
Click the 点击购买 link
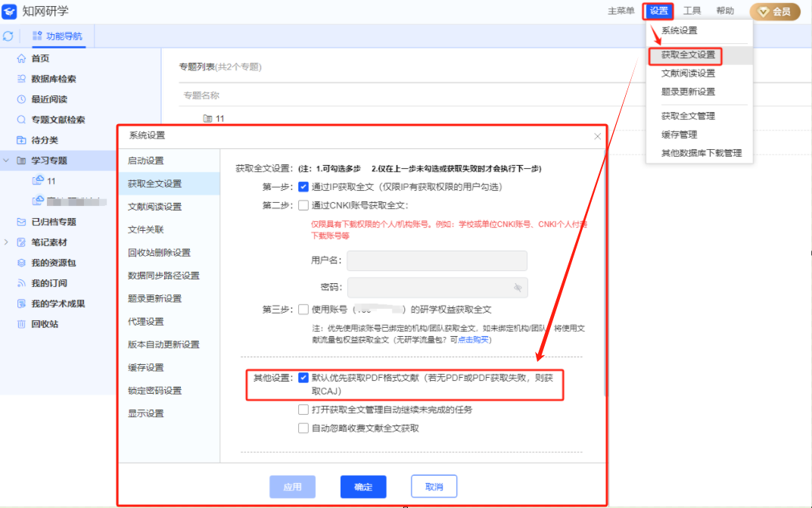(473, 340)
